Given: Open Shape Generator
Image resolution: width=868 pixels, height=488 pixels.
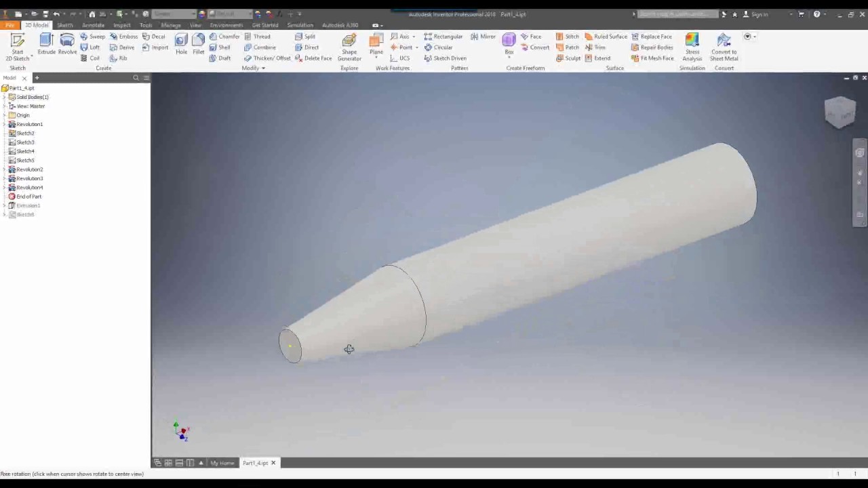Looking at the screenshot, I should [x=349, y=47].
